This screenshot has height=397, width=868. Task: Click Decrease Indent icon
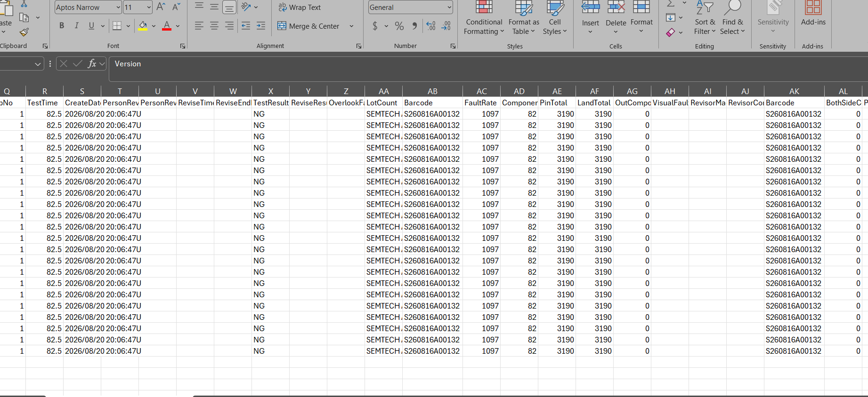click(246, 26)
